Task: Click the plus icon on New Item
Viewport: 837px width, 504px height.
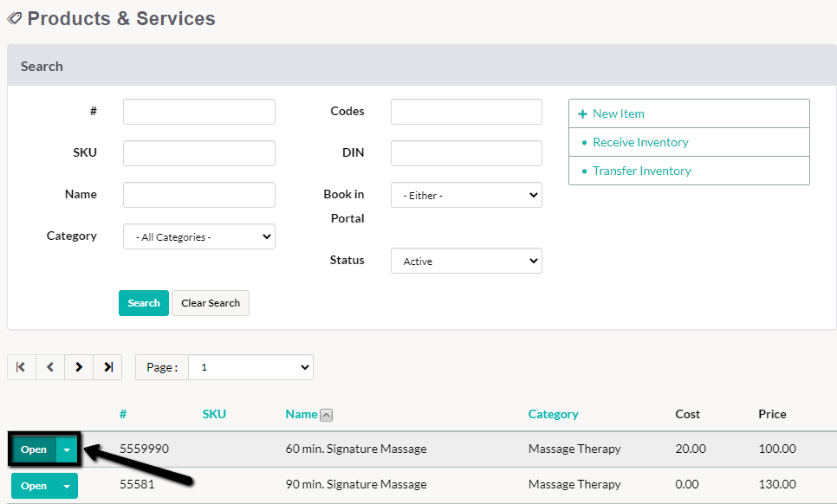Action: click(x=582, y=113)
